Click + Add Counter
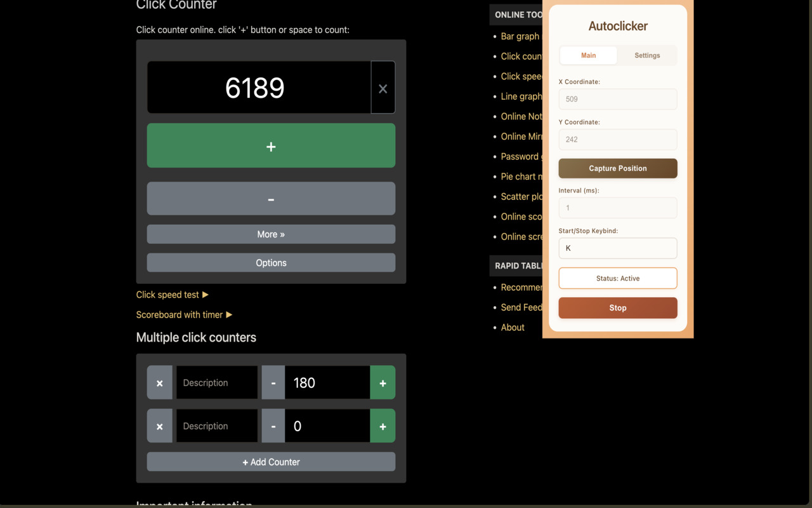 271,462
